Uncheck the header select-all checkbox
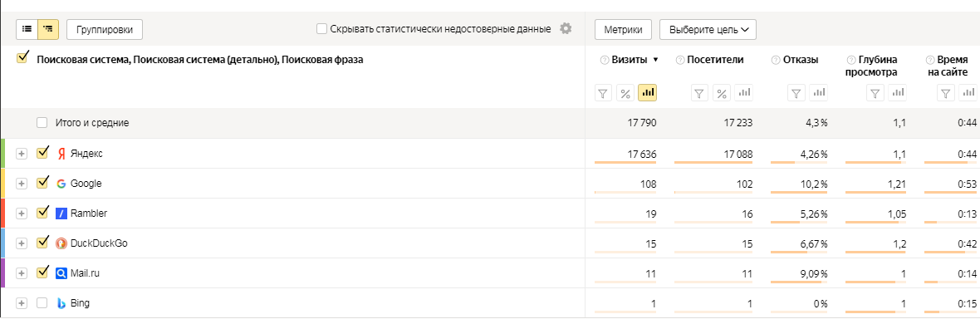This screenshot has width=980, height=324. pyautogui.click(x=23, y=57)
